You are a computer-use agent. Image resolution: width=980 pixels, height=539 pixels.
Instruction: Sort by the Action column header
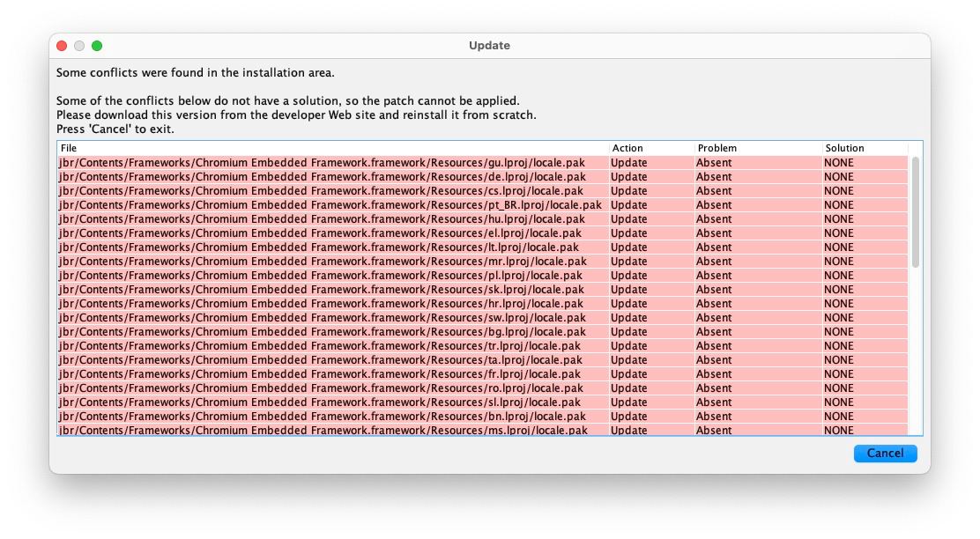coord(651,148)
